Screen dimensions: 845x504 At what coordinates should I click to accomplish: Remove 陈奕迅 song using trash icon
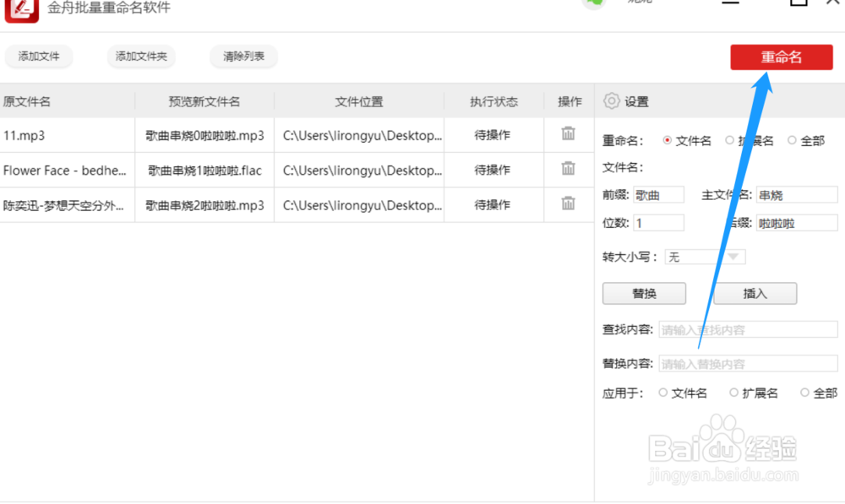(570, 204)
